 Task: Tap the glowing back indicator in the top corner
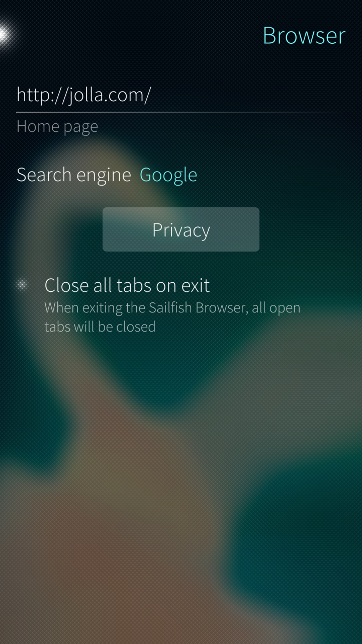[x=5, y=34]
